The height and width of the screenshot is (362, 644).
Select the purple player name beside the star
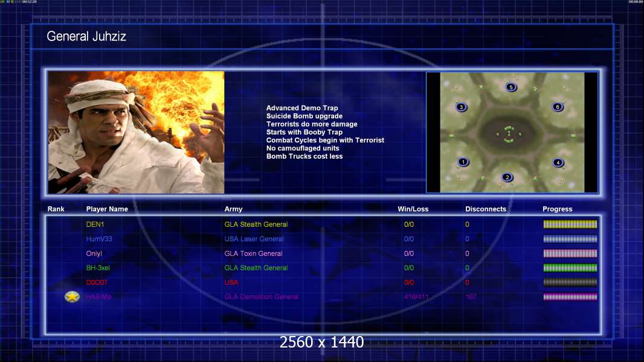pyautogui.click(x=98, y=296)
